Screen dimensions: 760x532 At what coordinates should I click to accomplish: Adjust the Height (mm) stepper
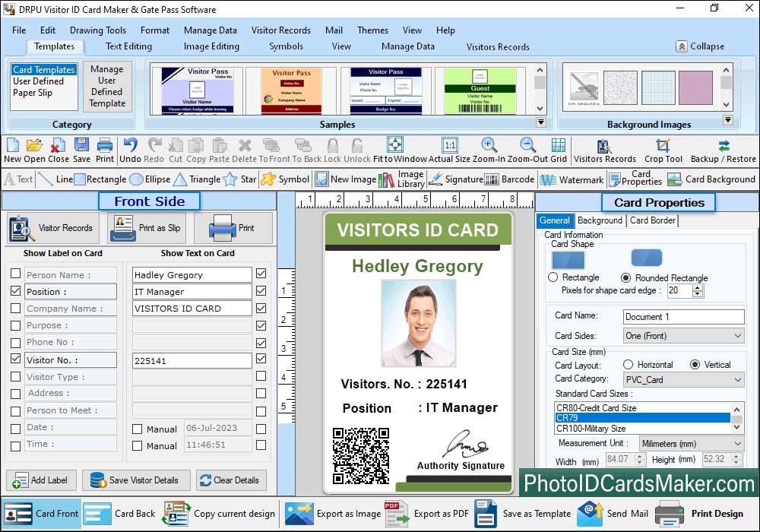[x=736, y=459]
